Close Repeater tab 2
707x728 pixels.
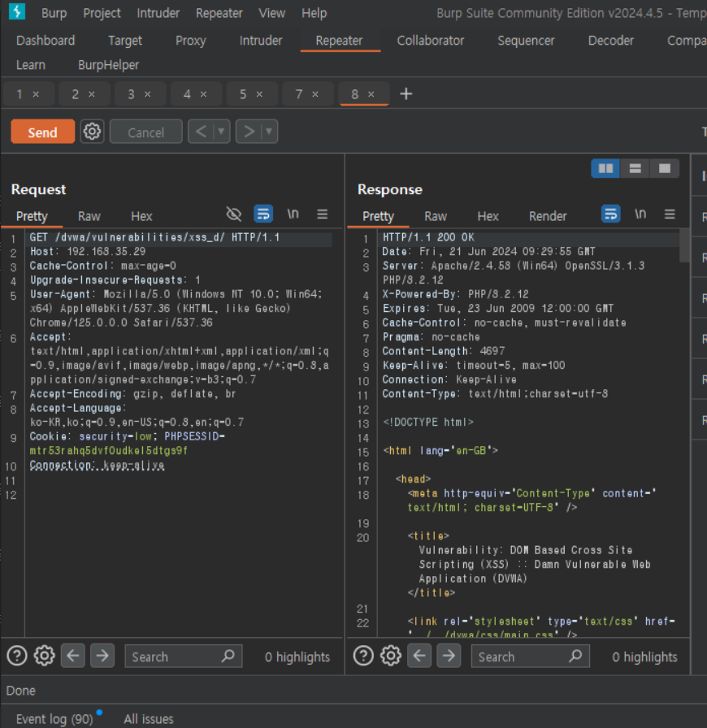point(92,94)
